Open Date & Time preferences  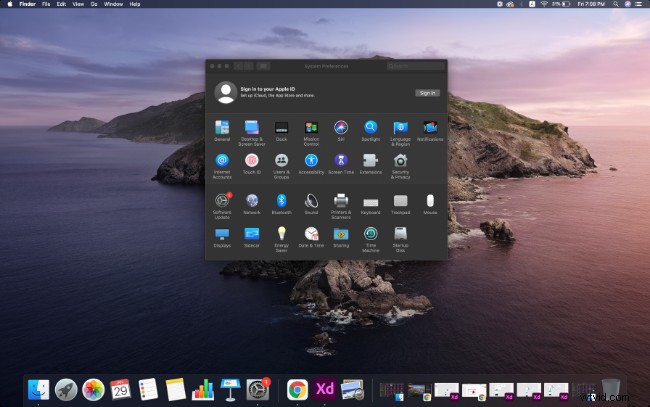[311, 234]
